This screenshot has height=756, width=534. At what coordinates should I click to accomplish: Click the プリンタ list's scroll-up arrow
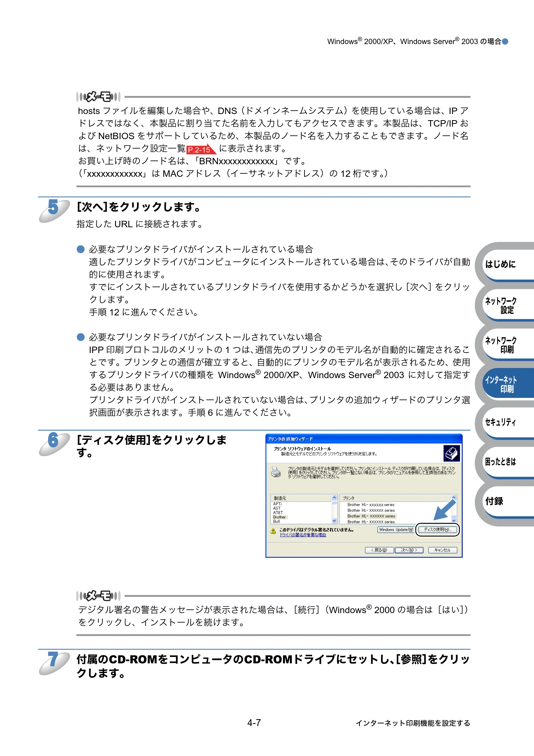(454, 497)
